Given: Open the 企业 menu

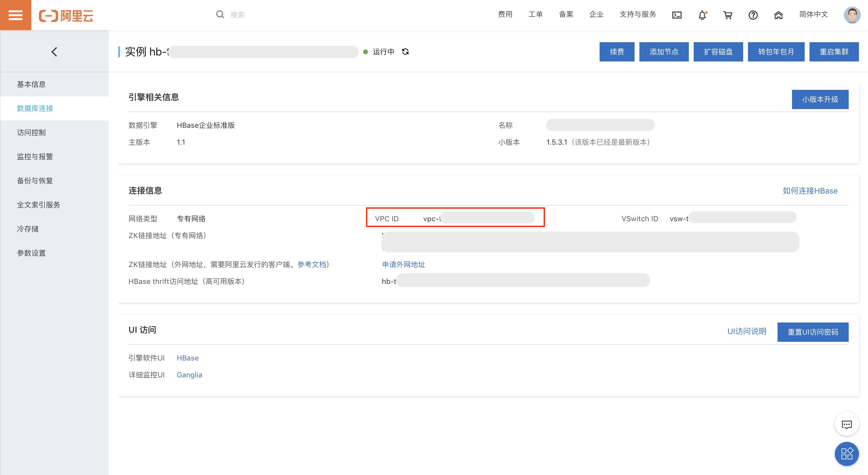Looking at the screenshot, I should pos(596,14).
